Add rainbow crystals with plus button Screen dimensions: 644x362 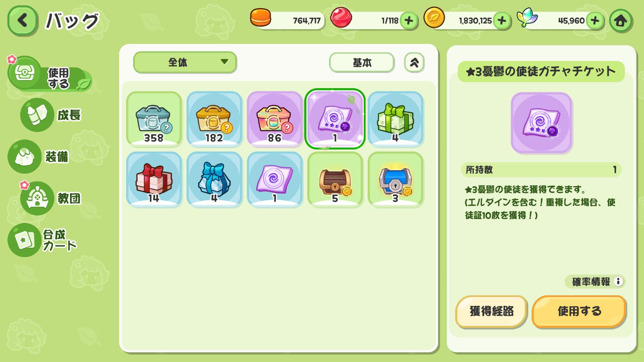point(595,21)
